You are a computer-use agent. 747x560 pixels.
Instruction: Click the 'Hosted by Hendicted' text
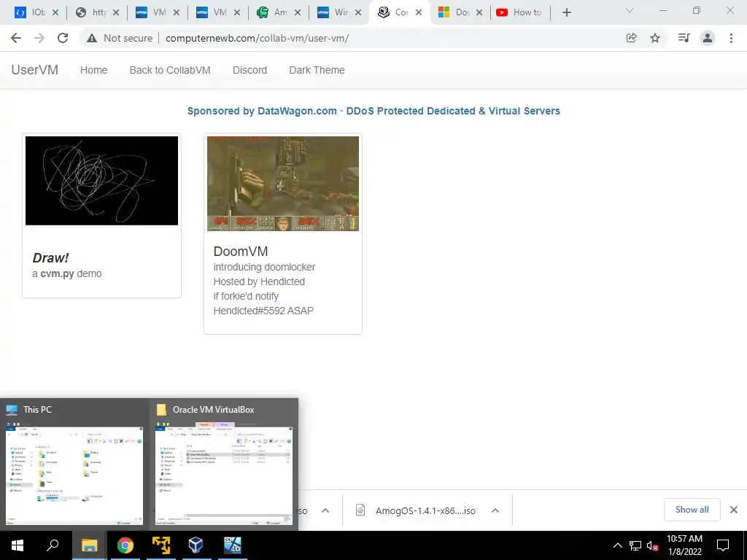click(x=259, y=281)
